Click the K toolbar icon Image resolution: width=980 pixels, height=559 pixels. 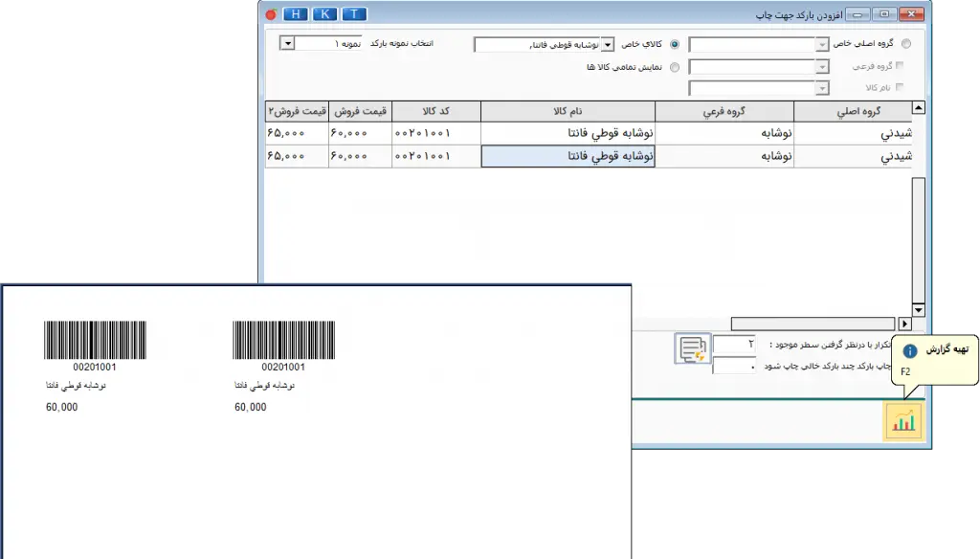tap(325, 13)
